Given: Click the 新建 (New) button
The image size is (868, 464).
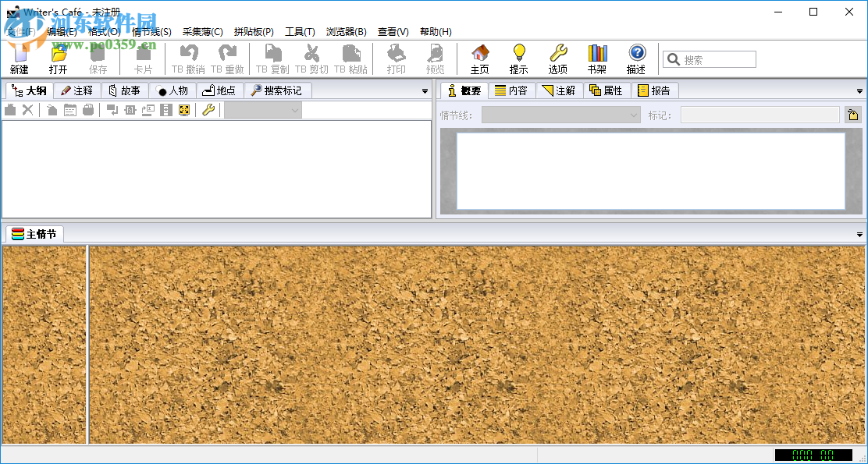Looking at the screenshot, I should coord(20,58).
